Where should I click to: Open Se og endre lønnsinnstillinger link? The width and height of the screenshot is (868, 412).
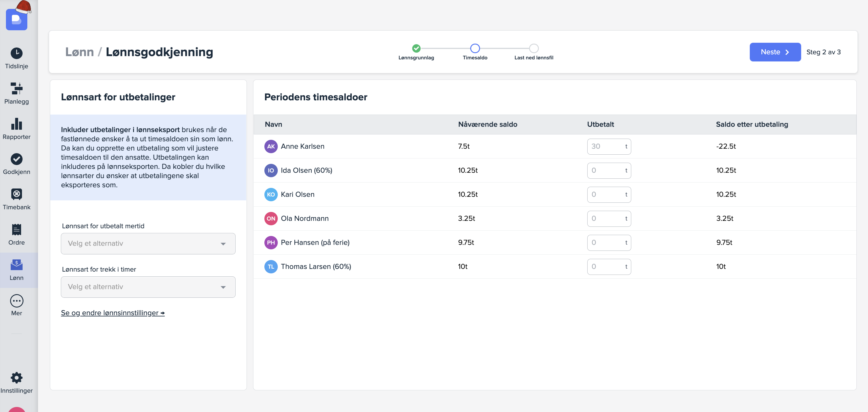click(x=113, y=313)
